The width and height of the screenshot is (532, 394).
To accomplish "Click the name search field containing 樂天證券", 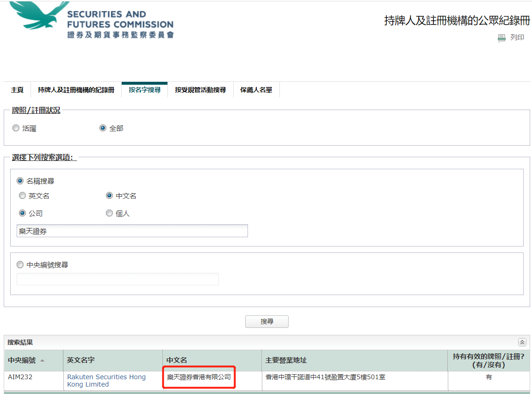I will point(132,231).
